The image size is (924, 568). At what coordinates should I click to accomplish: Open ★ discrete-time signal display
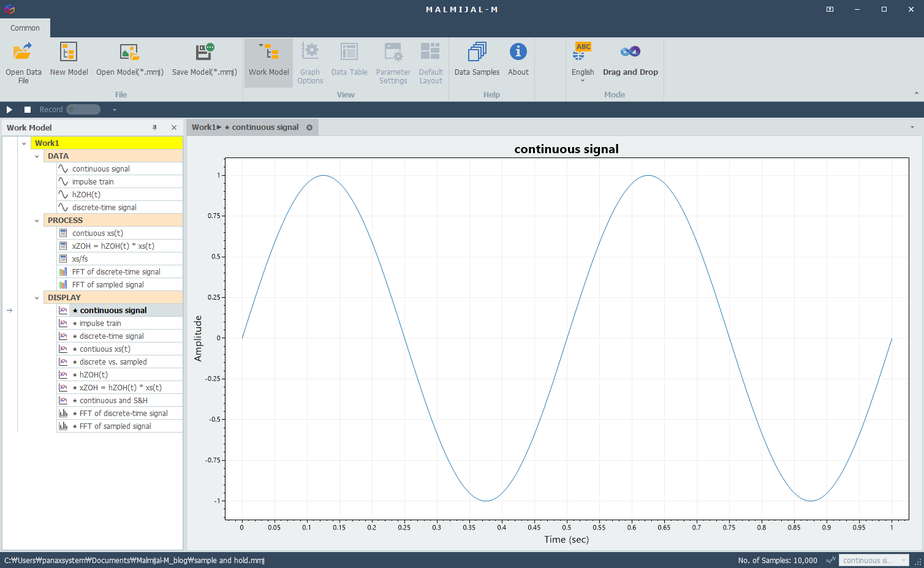click(x=119, y=336)
